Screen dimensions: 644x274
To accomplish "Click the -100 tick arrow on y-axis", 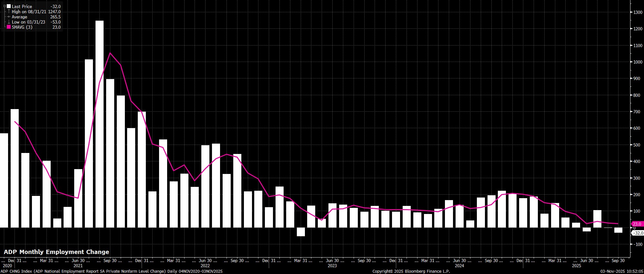I will (x=631, y=244).
